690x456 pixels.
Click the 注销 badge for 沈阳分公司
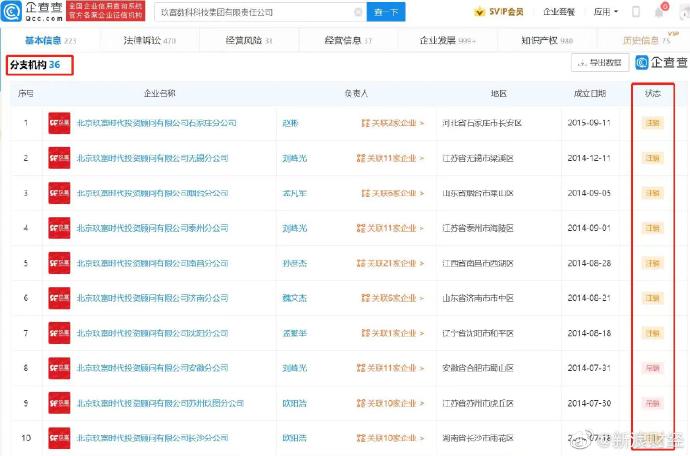653,333
